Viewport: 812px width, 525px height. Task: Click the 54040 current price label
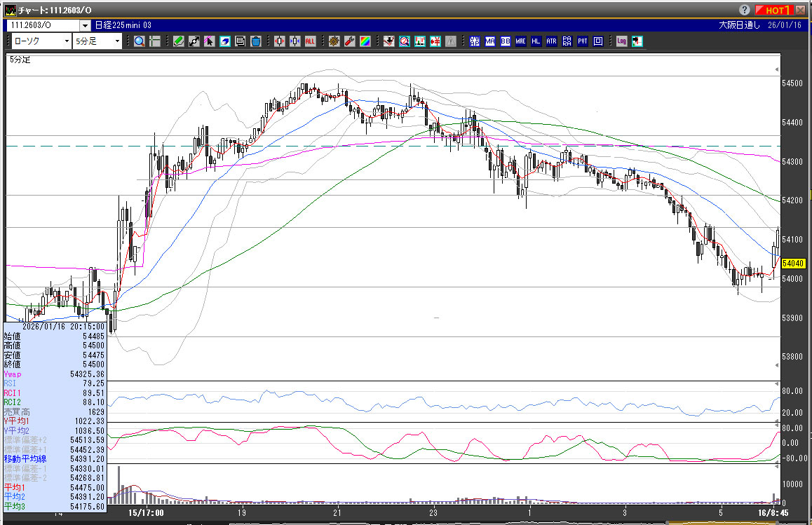click(792, 264)
